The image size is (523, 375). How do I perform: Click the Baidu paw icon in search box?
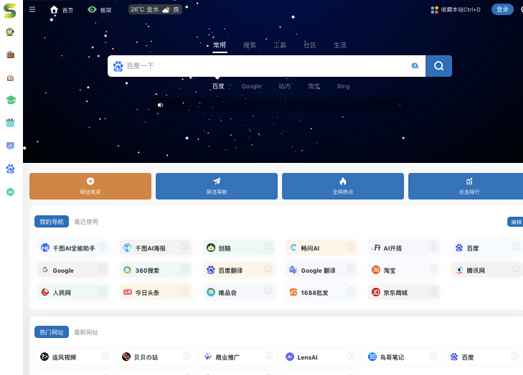click(118, 66)
